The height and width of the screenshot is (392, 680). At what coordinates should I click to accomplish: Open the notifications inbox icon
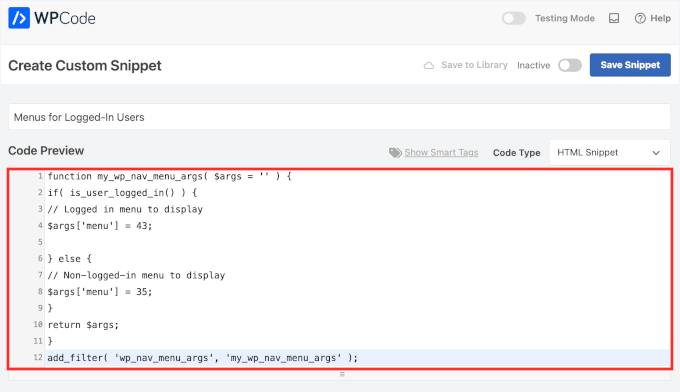point(614,18)
